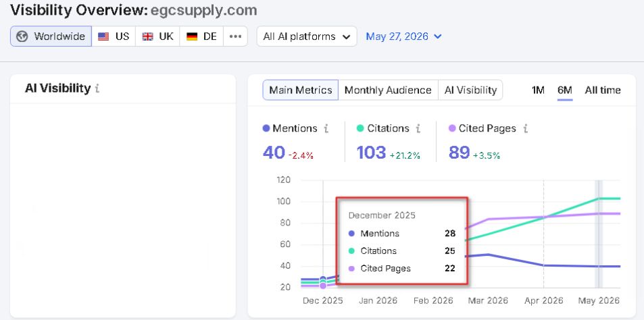The width and height of the screenshot is (644, 320).
Task: Switch to the AI Visibility chart tab
Action: point(471,90)
